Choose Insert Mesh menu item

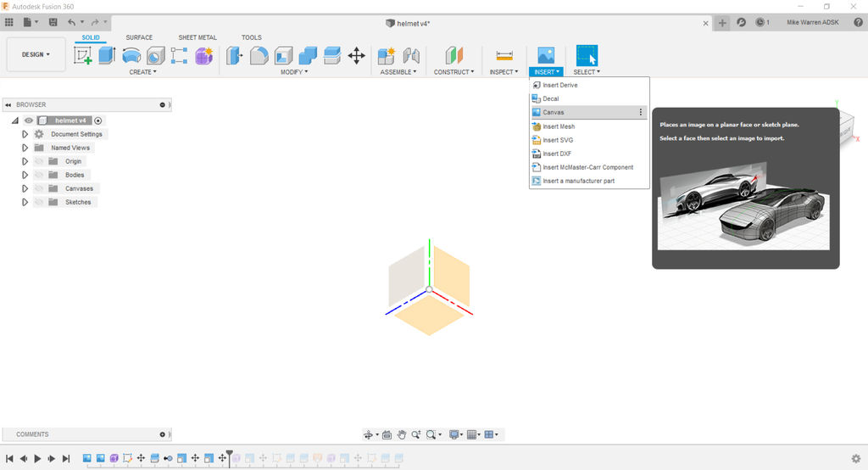pos(589,126)
